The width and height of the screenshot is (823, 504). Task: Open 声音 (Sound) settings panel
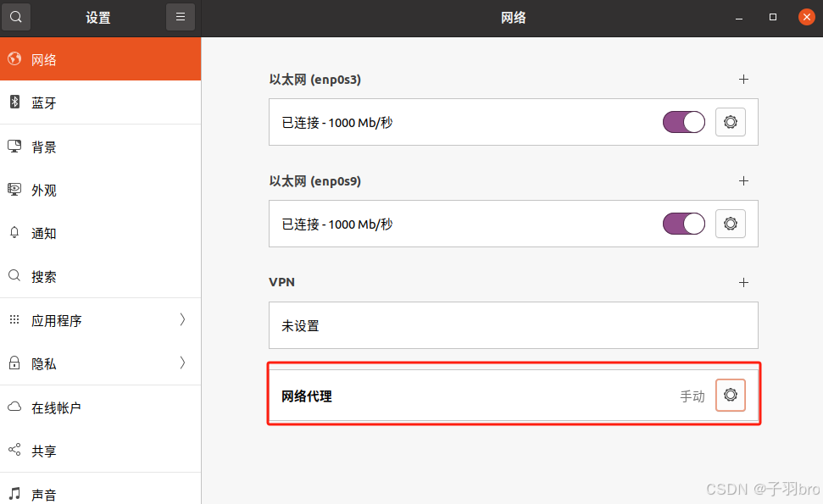[100, 493]
